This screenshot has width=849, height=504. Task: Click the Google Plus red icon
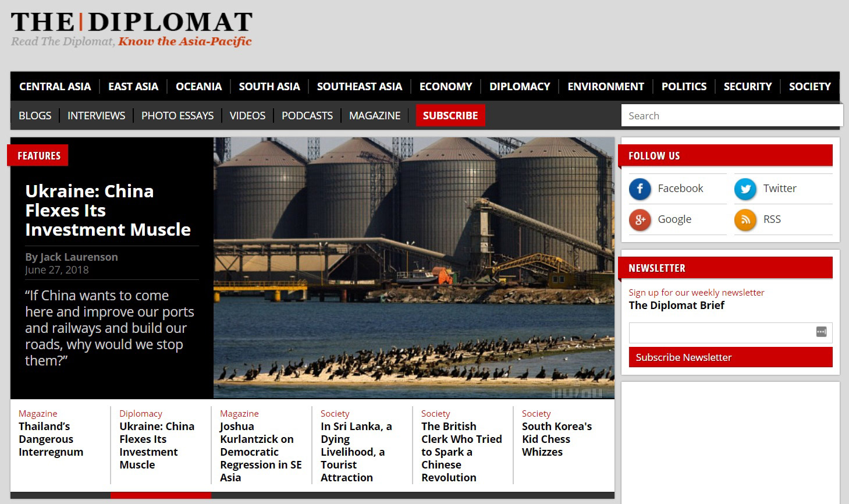(640, 219)
